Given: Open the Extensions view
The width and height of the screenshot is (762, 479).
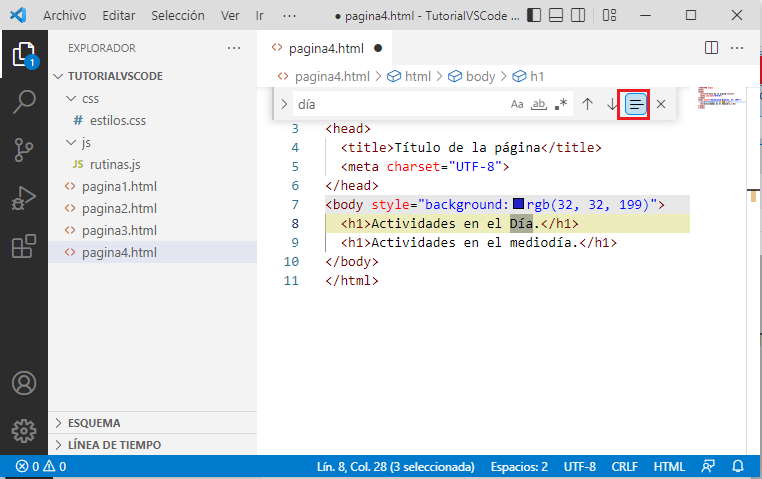Looking at the screenshot, I should point(24,245).
